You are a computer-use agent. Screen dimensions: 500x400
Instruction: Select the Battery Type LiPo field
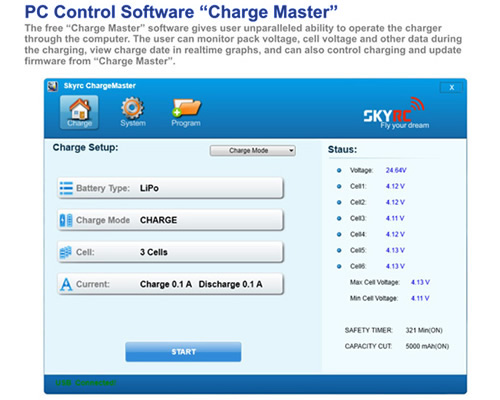pos(170,188)
